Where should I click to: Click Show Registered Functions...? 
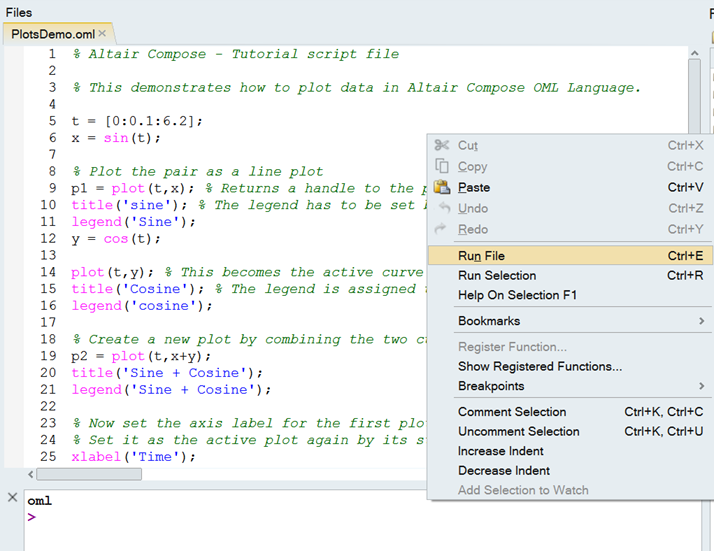coord(540,366)
